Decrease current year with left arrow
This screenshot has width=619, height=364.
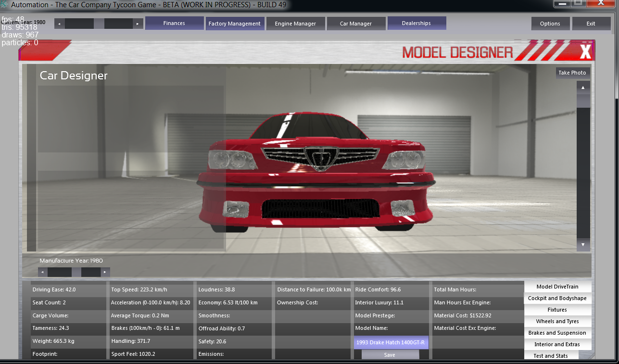point(59,24)
